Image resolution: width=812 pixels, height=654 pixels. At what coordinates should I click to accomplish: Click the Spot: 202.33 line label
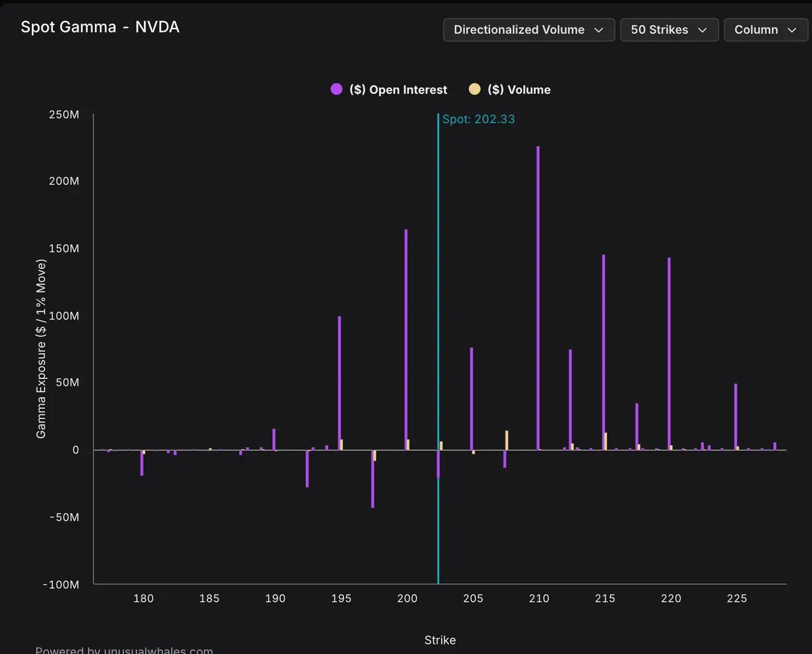(478, 120)
